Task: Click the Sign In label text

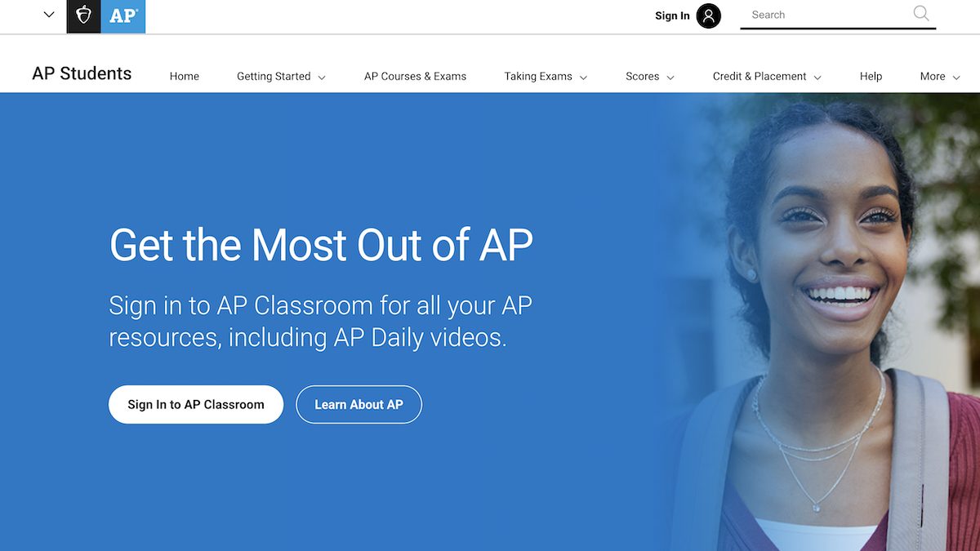Action: coord(671,16)
